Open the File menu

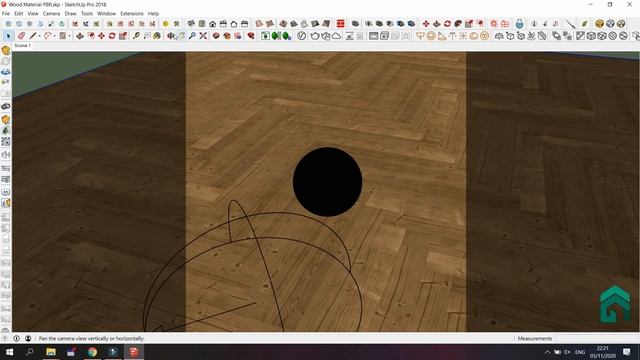6,13
